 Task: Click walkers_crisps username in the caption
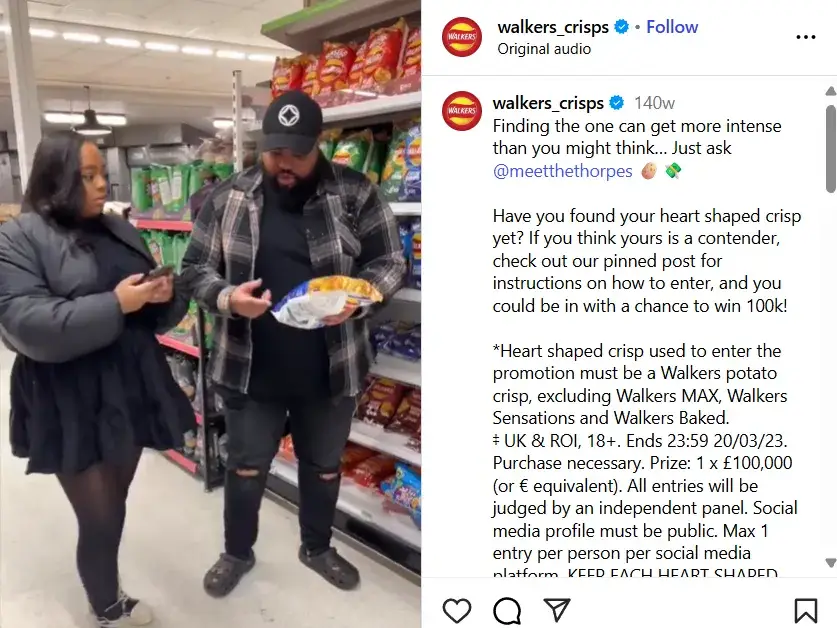pyautogui.click(x=548, y=103)
